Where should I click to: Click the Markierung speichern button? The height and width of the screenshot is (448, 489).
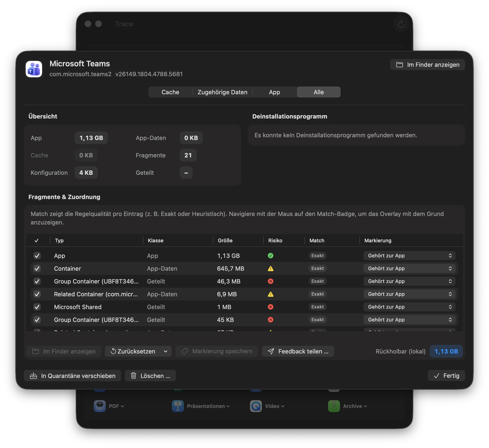[217, 351]
